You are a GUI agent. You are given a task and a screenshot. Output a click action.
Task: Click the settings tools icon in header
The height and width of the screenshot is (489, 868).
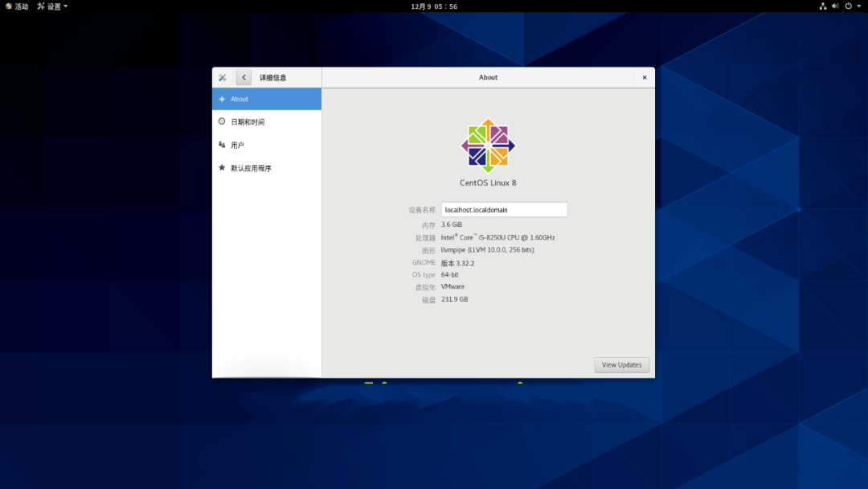point(222,77)
